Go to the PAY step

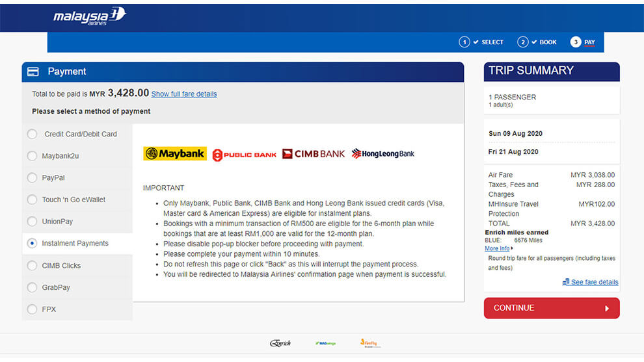pos(589,42)
